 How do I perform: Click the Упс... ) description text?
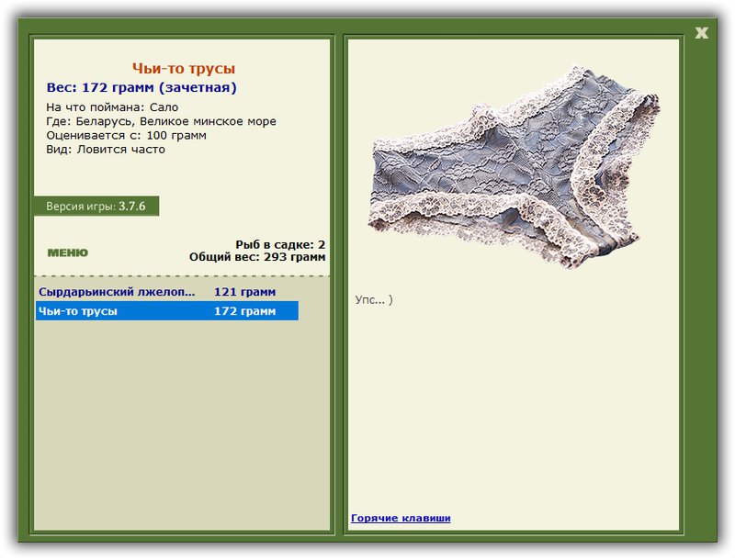click(x=374, y=299)
